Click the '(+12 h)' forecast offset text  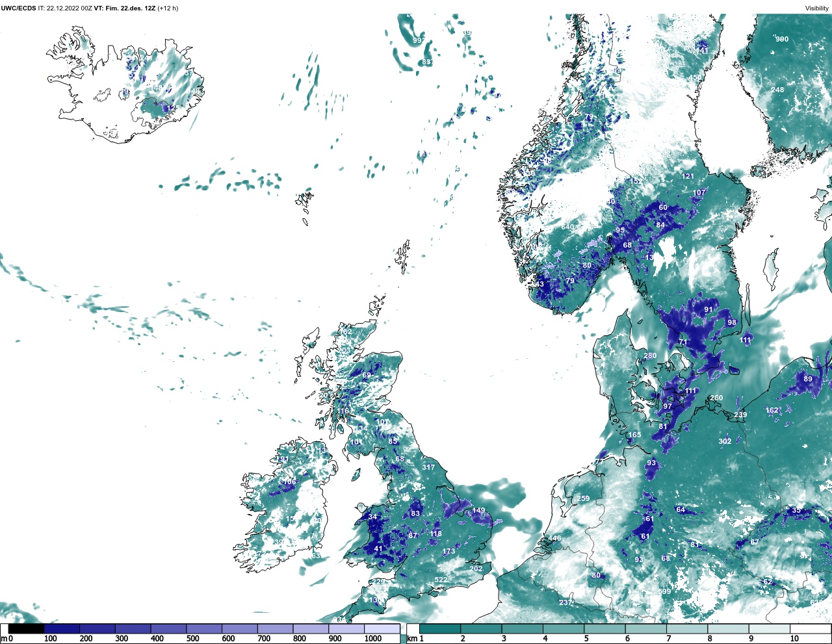(168, 8)
